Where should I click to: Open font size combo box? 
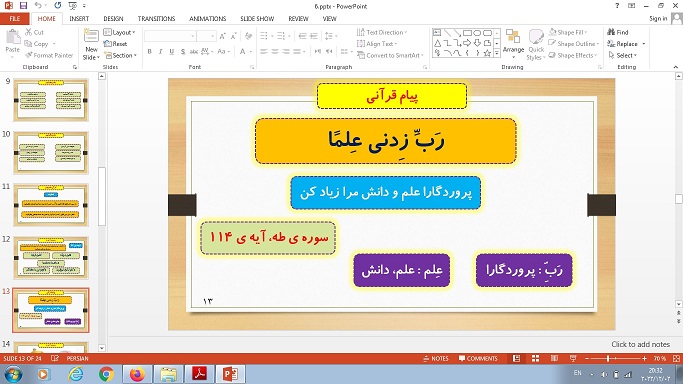pos(206,36)
